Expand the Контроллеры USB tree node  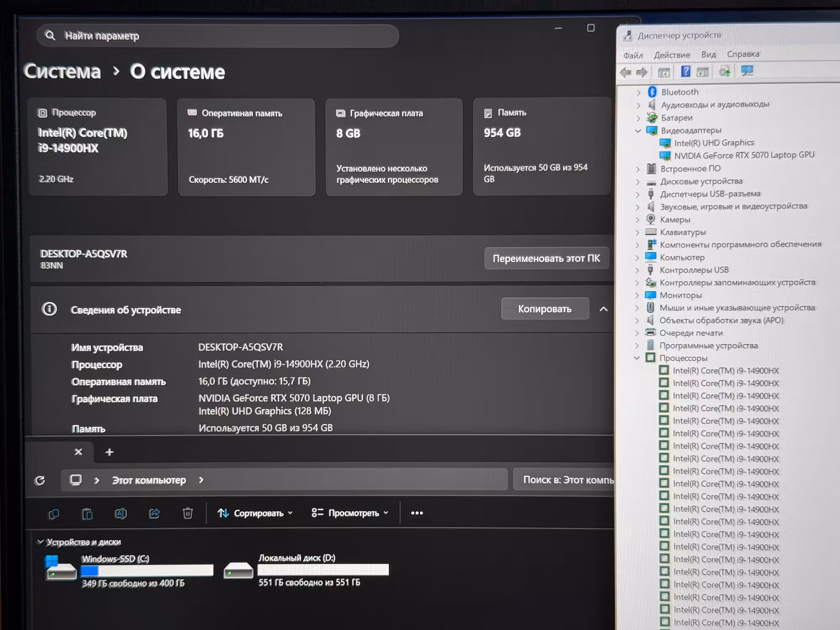pyautogui.click(x=637, y=270)
